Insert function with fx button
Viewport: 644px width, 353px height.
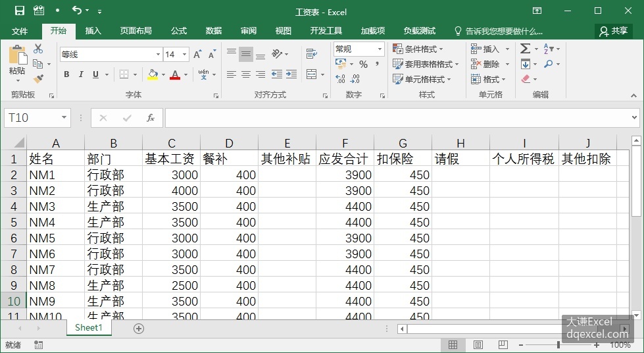(151, 118)
